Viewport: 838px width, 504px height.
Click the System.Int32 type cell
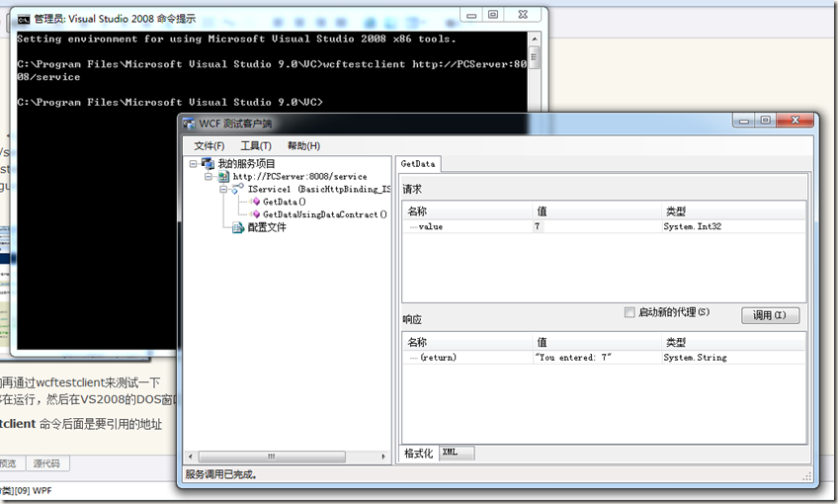point(692,226)
